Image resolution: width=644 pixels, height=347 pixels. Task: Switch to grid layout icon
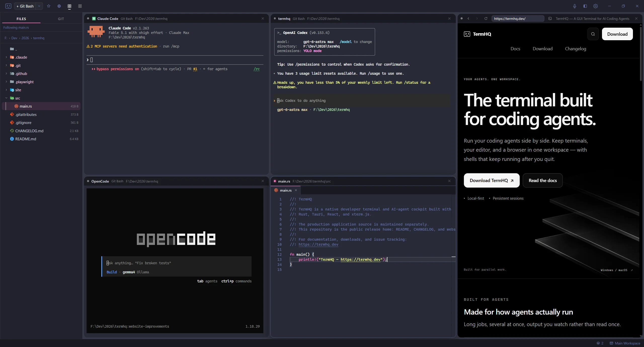69,6
